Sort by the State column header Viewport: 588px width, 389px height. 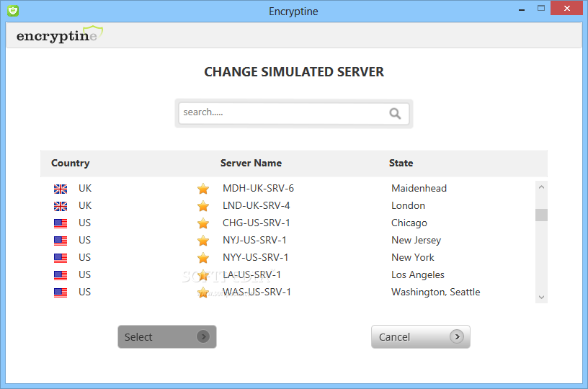401,163
